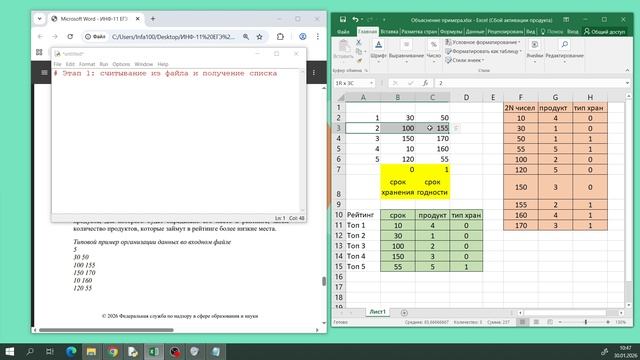Collapse the Excel ribbon with the caret
Viewport: 640px width, 360px height.
pyautogui.click(x=627, y=70)
